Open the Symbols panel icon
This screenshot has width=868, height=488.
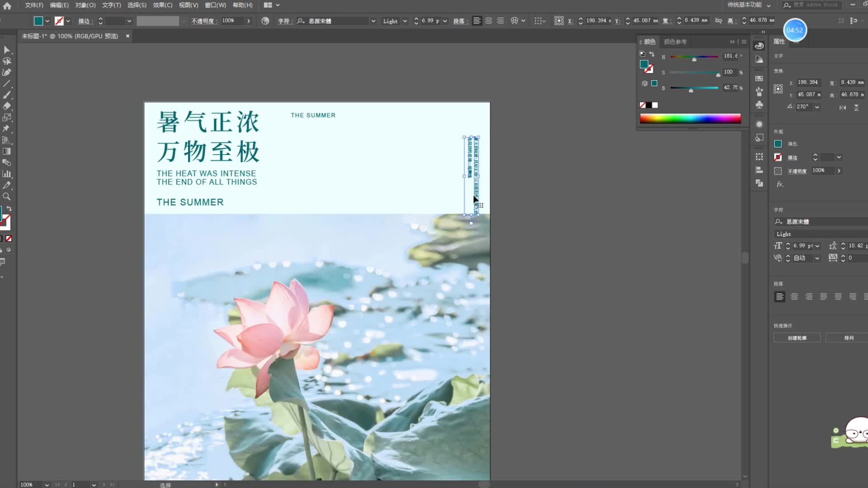[759, 105]
